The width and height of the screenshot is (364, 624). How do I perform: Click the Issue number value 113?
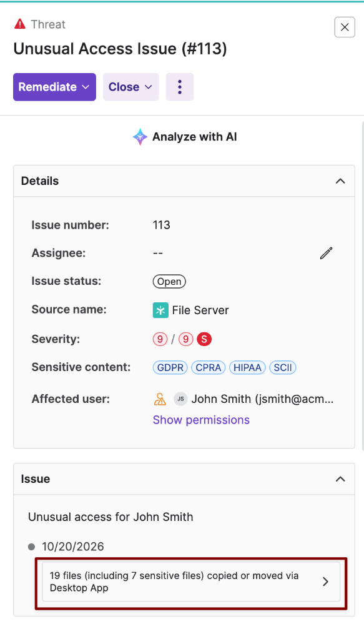point(162,225)
